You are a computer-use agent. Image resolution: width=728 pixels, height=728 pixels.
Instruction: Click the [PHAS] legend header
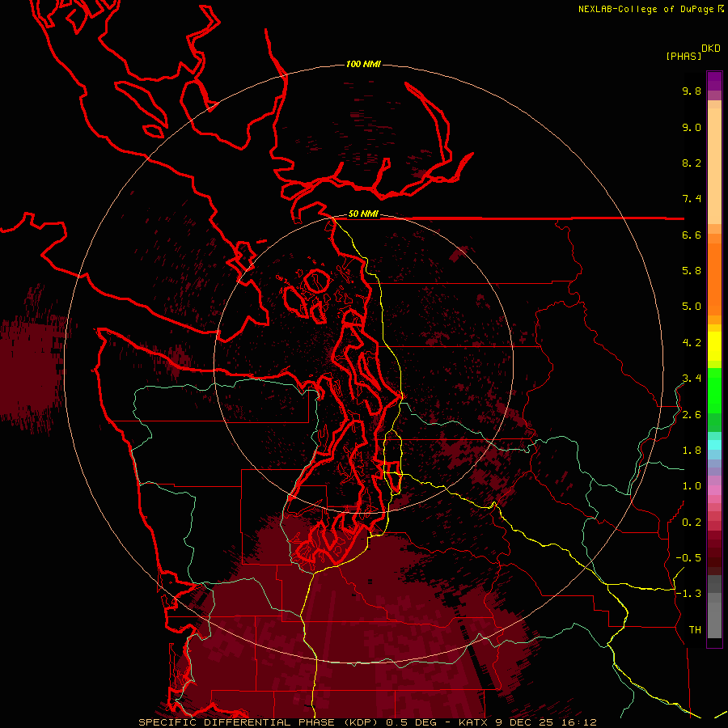pyautogui.click(x=684, y=57)
